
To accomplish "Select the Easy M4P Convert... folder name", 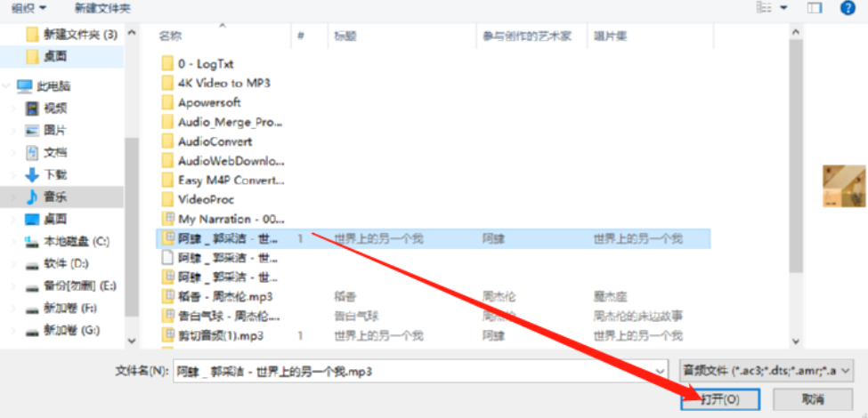I will 231,181.
